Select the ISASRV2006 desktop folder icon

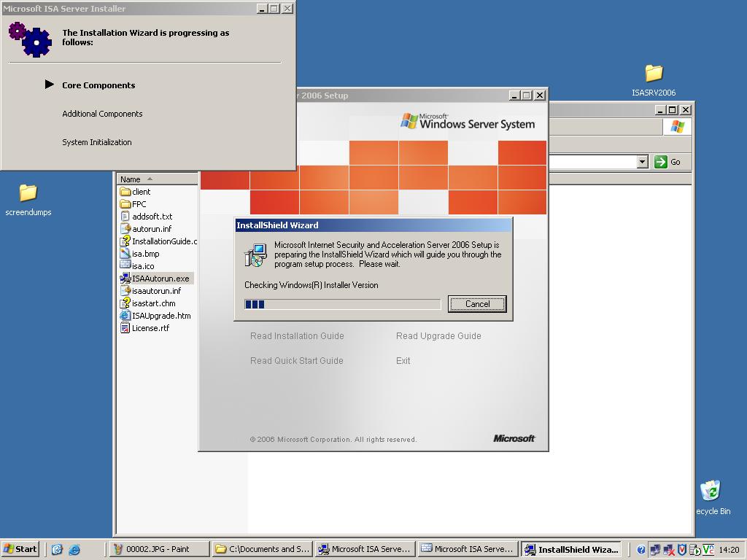point(654,74)
